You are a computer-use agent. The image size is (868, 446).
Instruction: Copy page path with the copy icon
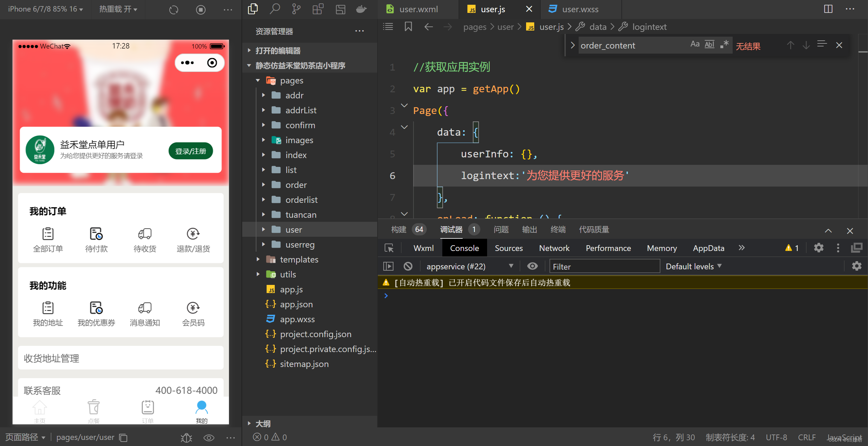coord(123,438)
